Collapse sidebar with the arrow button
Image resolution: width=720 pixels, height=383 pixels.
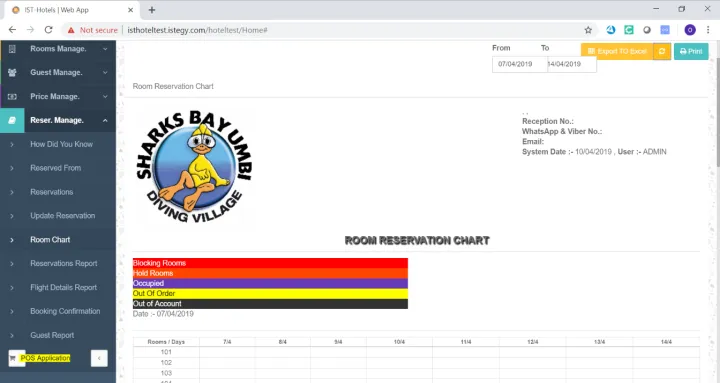coord(99,358)
